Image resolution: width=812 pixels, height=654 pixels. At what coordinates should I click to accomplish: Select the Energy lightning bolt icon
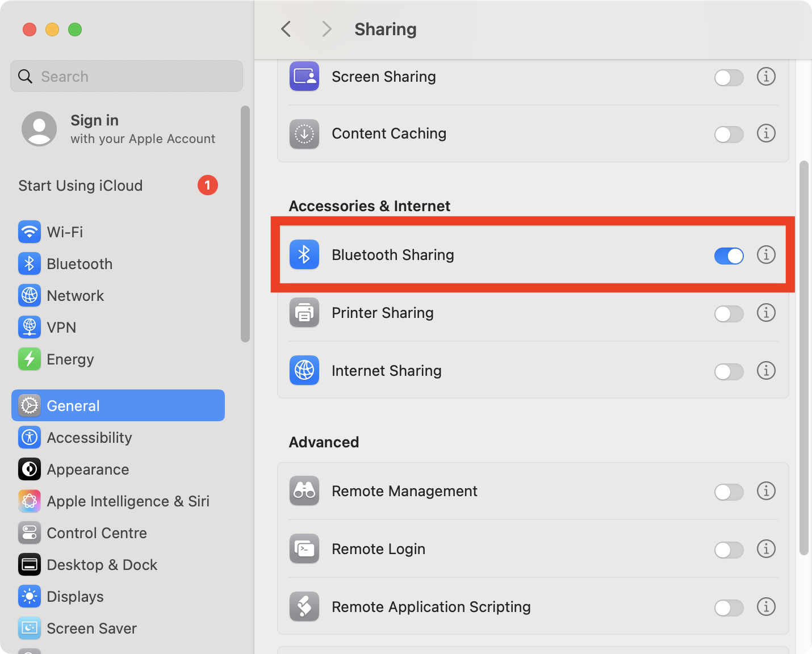pyautogui.click(x=30, y=359)
